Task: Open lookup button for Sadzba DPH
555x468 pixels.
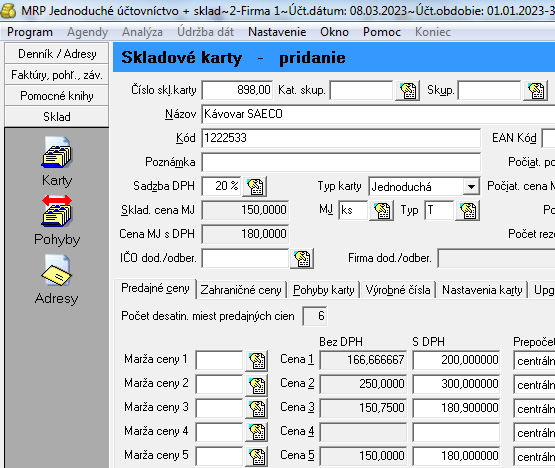Action: pyautogui.click(x=255, y=187)
